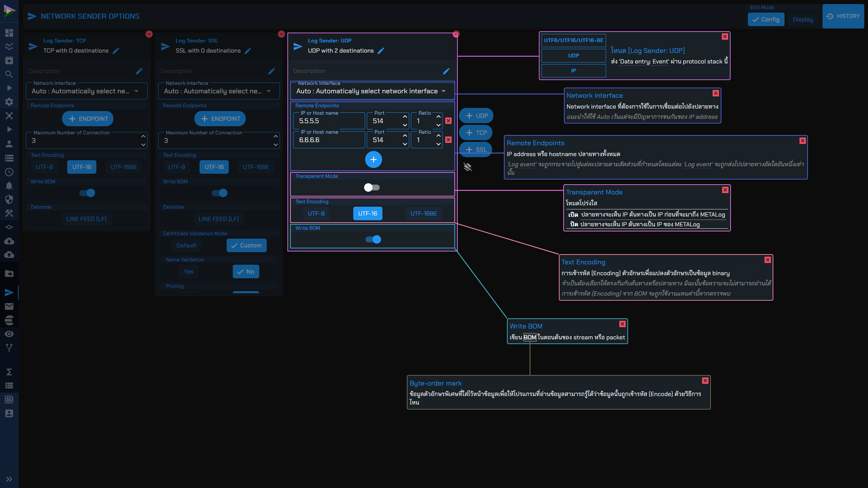Open the archive box icon in sidebar
Image resolution: width=868 pixels, height=488 pixels.
9,60
